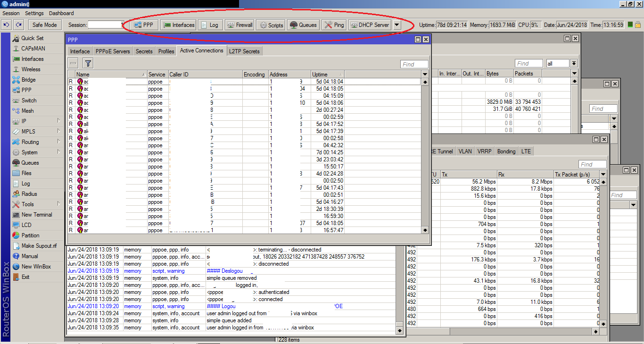Open the Tx Packet (p/s) column dropdown
This screenshot has height=344, width=644.
pyautogui.click(x=603, y=174)
